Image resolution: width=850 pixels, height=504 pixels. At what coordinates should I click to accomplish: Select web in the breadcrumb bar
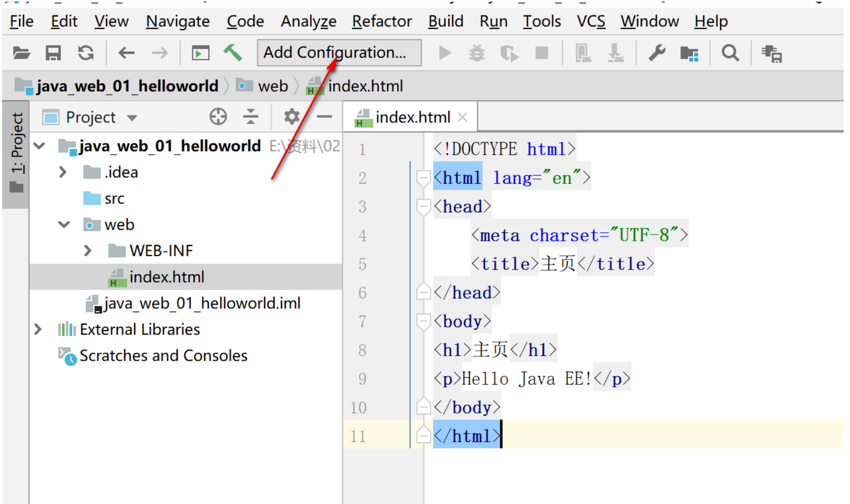[272, 85]
